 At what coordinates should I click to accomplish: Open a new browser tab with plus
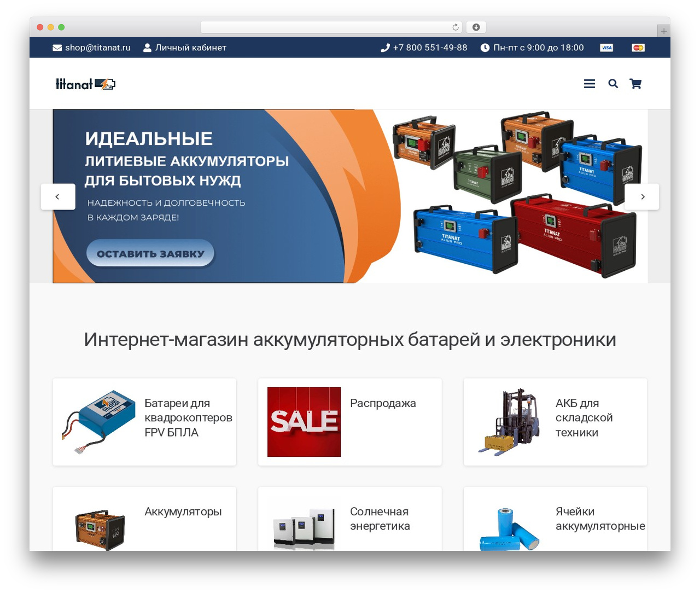point(663,31)
